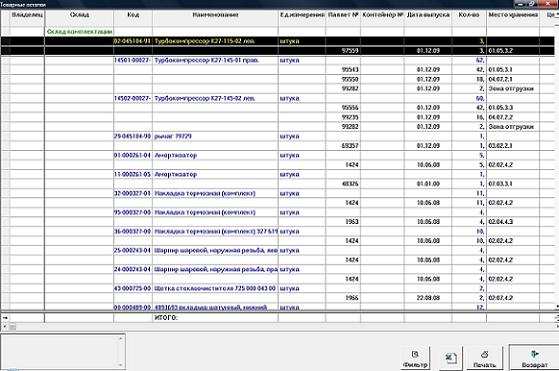Select Накладка тормозная (комплект) 327 619 row
Screen dimensions: 559x371
(278, 231)
